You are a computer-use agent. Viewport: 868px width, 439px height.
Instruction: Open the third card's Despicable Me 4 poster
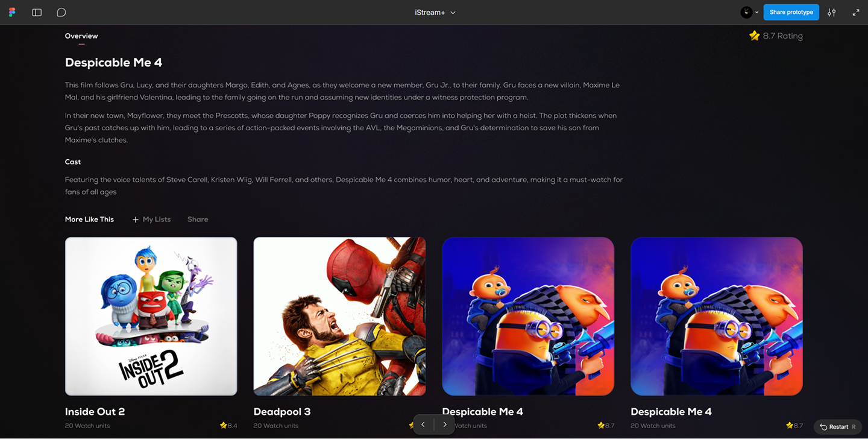tap(528, 316)
